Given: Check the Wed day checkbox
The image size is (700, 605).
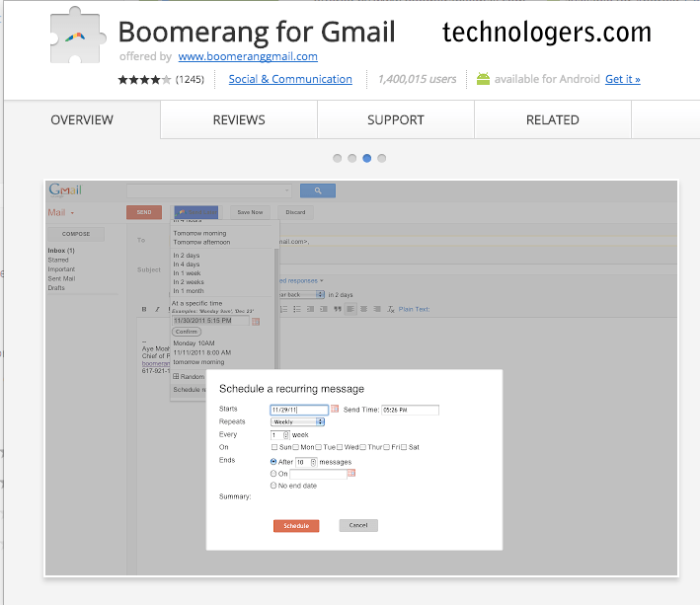Looking at the screenshot, I should (340, 447).
